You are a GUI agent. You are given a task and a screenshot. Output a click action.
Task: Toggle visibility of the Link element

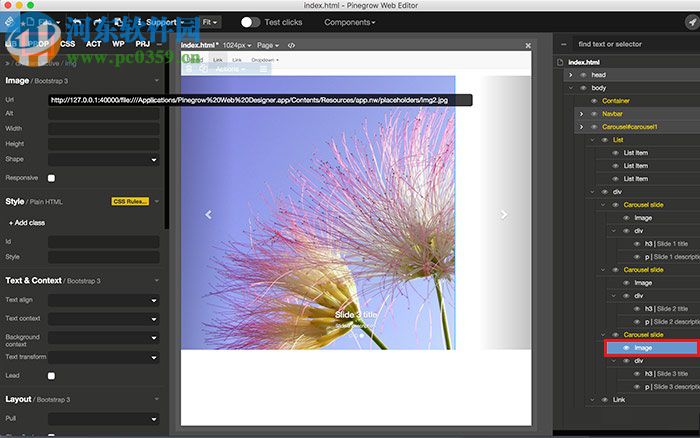coord(604,400)
